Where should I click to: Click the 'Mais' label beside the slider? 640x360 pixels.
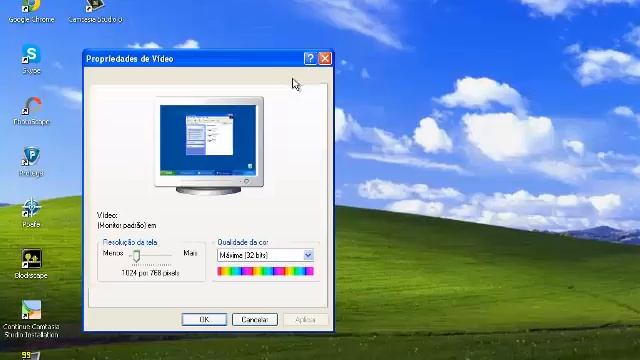190,253
